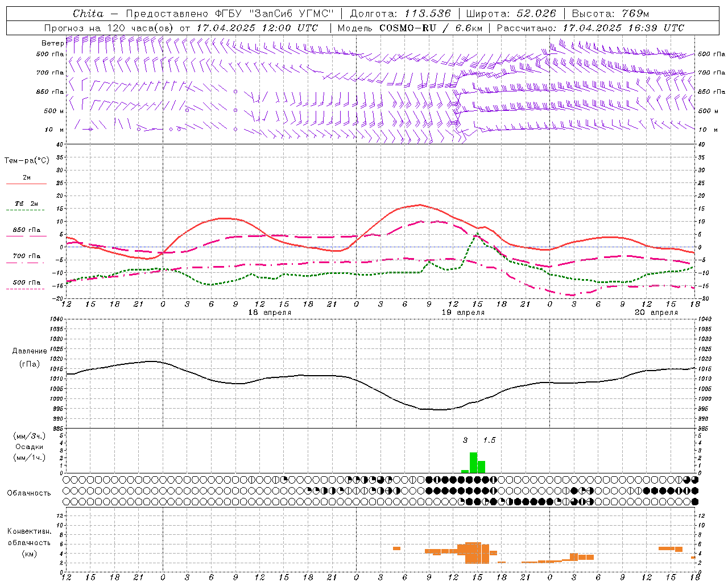Click the "(гПа)" unit label under Давление
Screen dimensions: 728x582
click(30, 364)
